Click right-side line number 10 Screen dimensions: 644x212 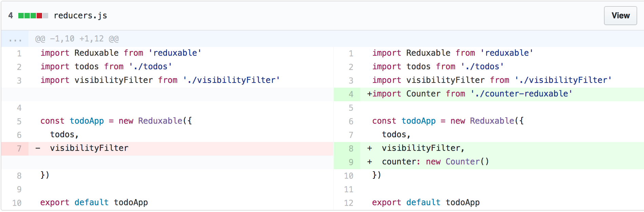pyautogui.click(x=349, y=176)
